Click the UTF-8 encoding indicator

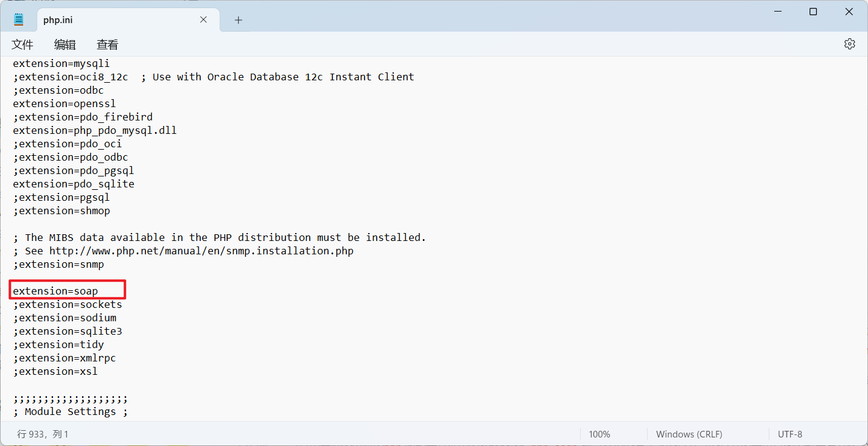pos(789,434)
